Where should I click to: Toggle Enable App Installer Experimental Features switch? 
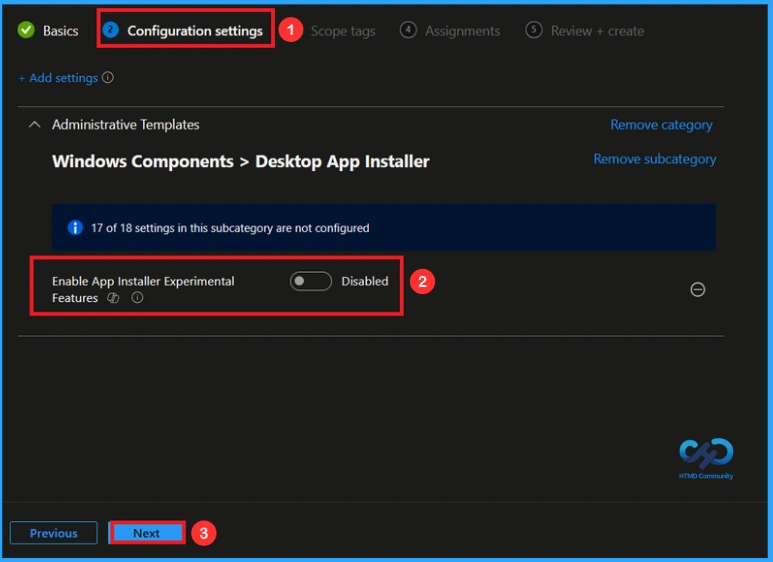tap(311, 281)
